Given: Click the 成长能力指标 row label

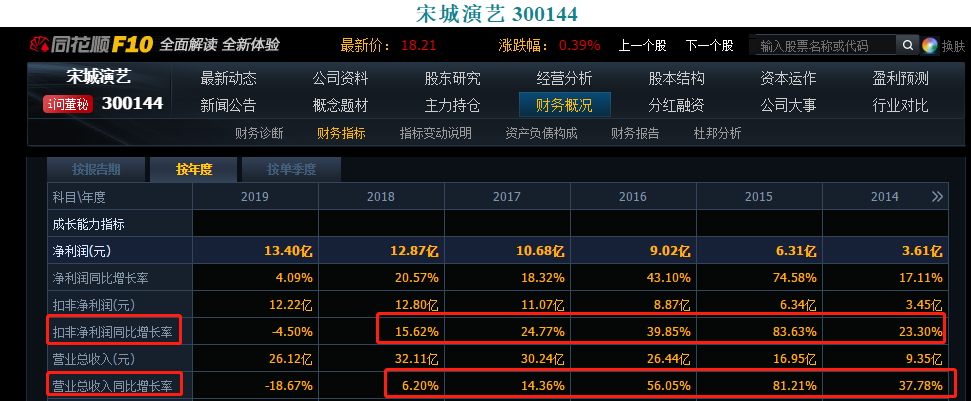Looking at the screenshot, I should pos(89,224).
